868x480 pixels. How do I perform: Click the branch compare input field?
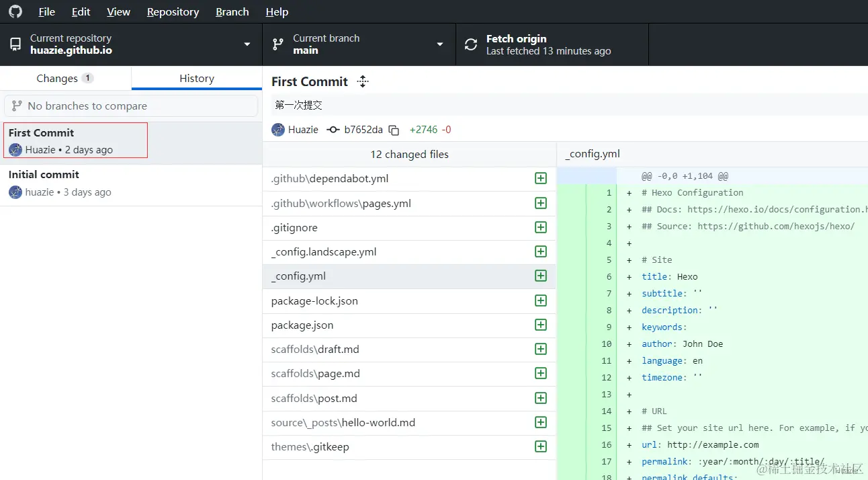pos(131,106)
